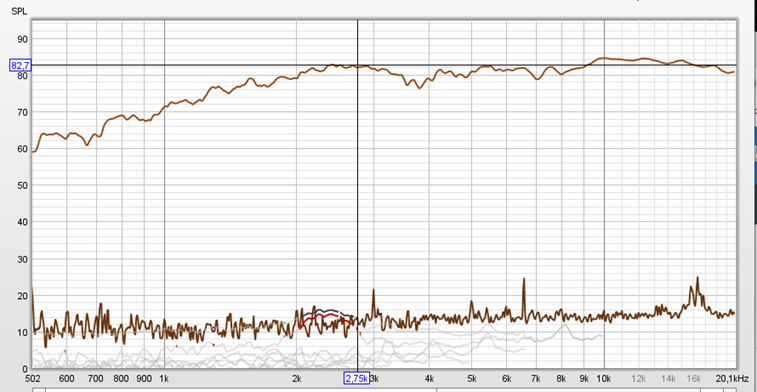
Task: Select the 2k label on the frequency axis
Action: (296, 378)
